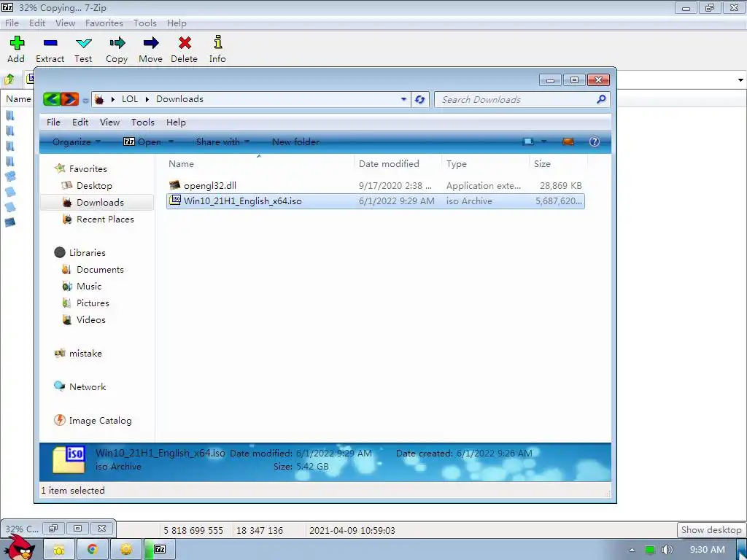The image size is (747, 560).
Task: Click the Copy icon in 7-Zip toolbar
Action: pos(117,43)
